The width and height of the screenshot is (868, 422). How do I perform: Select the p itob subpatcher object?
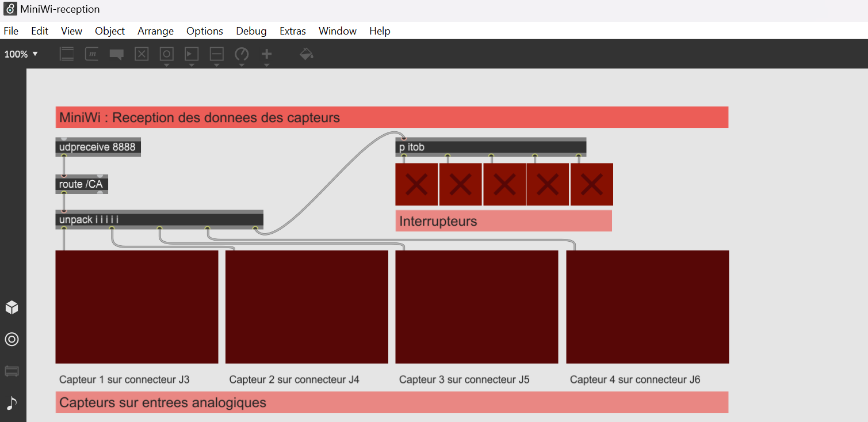coord(491,147)
